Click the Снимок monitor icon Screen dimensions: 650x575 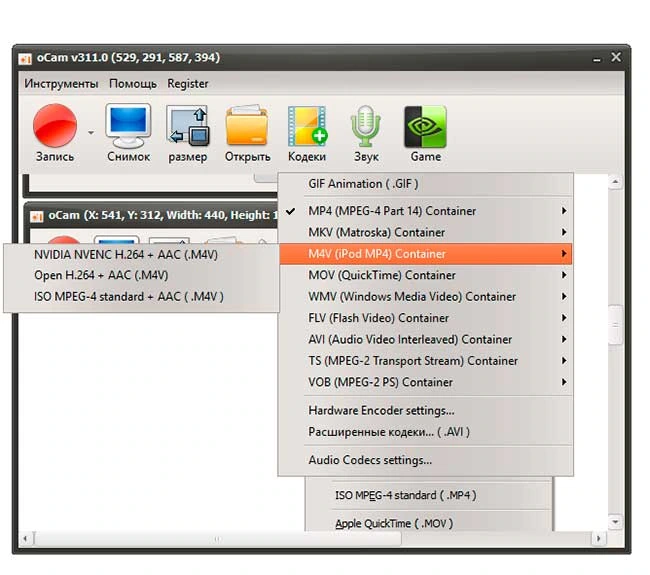128,126
